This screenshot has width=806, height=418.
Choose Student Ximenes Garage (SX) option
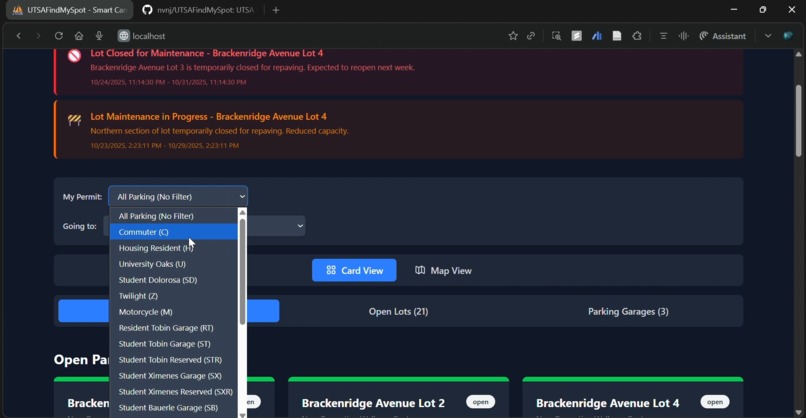tap(173, 375)
